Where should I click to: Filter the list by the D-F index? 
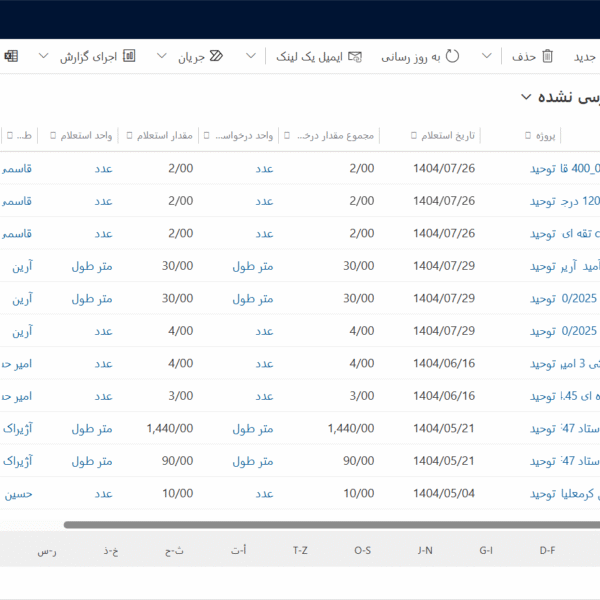click(548, 550)
